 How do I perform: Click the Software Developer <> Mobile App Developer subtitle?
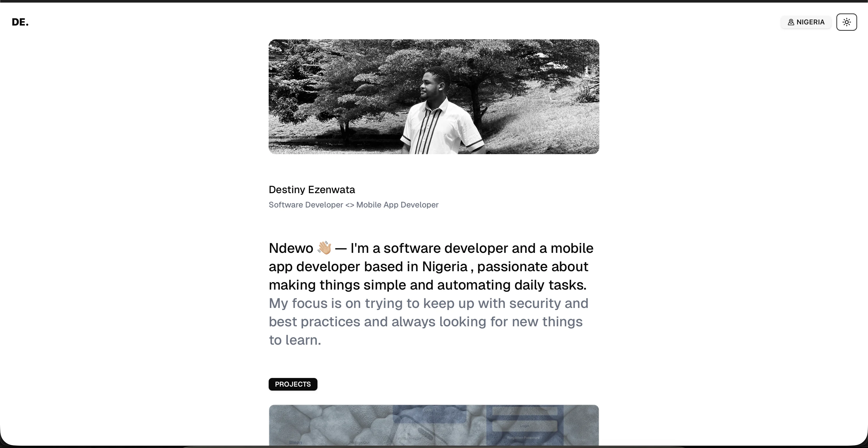[353, 205]
